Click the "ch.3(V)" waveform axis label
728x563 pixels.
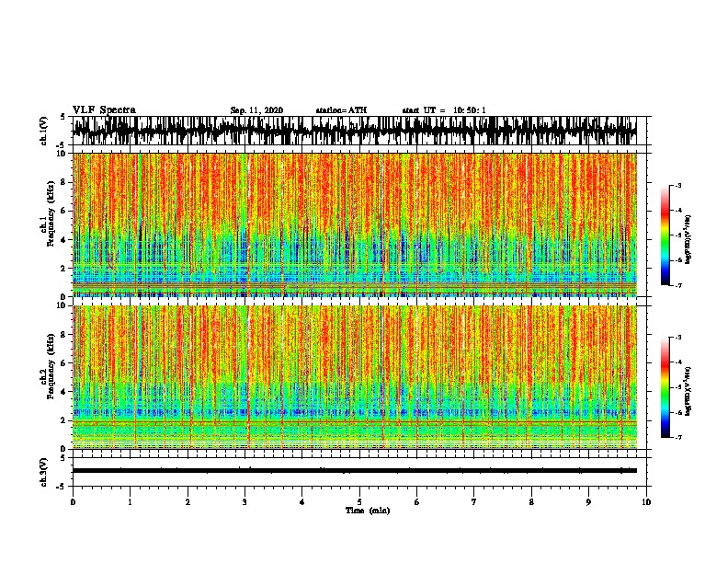(44, 472)
